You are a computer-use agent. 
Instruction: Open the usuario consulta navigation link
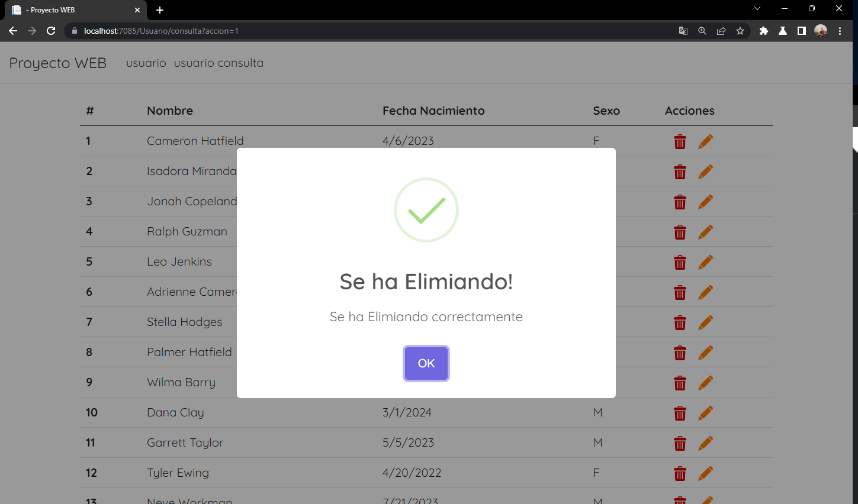click(218, 63)
